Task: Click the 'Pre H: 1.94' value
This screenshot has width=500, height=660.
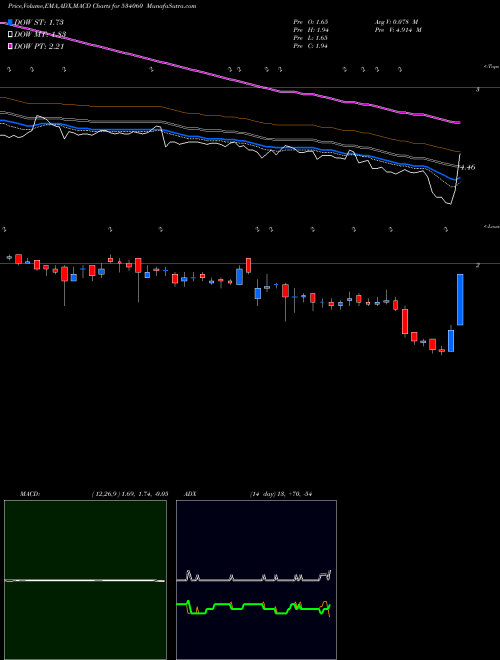Action: (311, 30)
